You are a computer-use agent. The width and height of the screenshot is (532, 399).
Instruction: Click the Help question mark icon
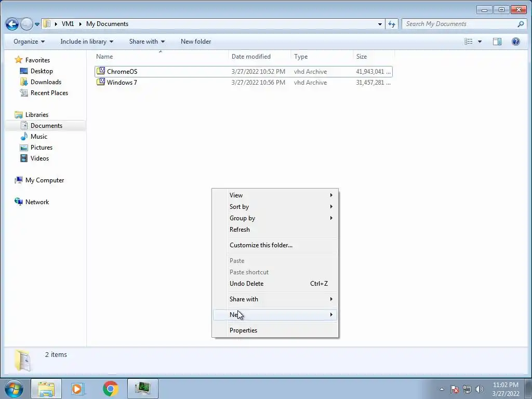[x=516, y=42]
